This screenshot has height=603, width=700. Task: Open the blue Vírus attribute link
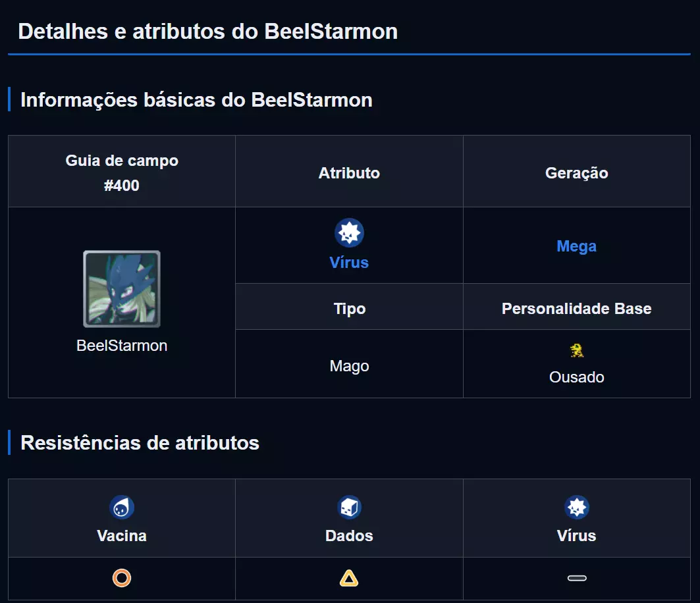coord(349,263)
